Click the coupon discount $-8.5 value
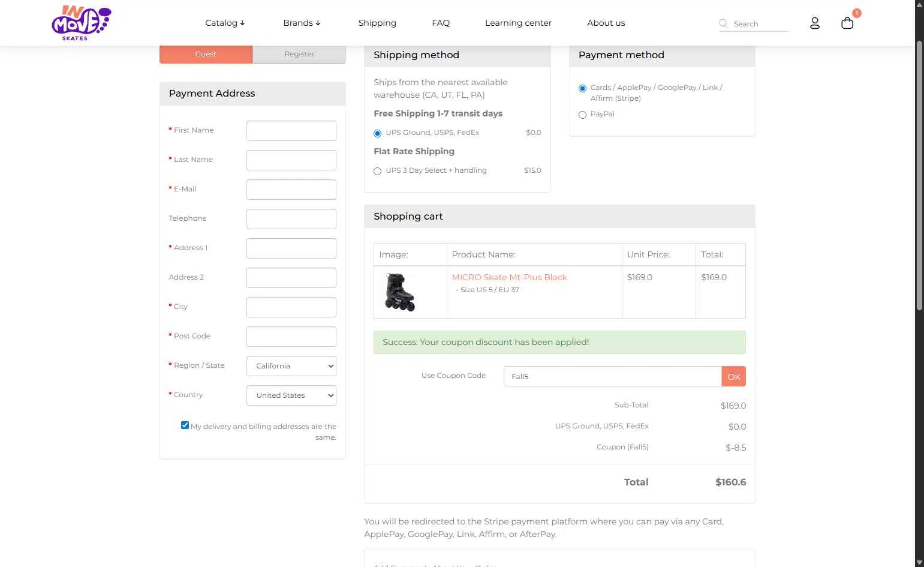The height and width of the screenshot is (567, 924). click(736, 448)
